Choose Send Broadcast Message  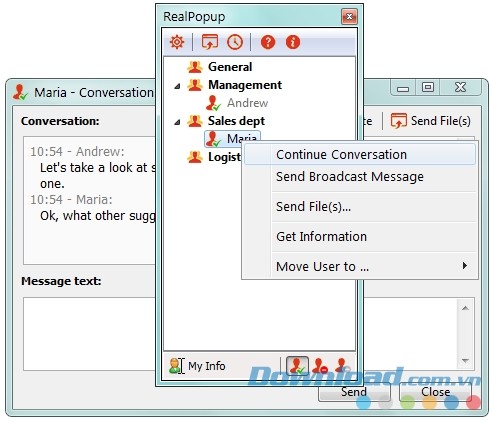coord(360,177)
